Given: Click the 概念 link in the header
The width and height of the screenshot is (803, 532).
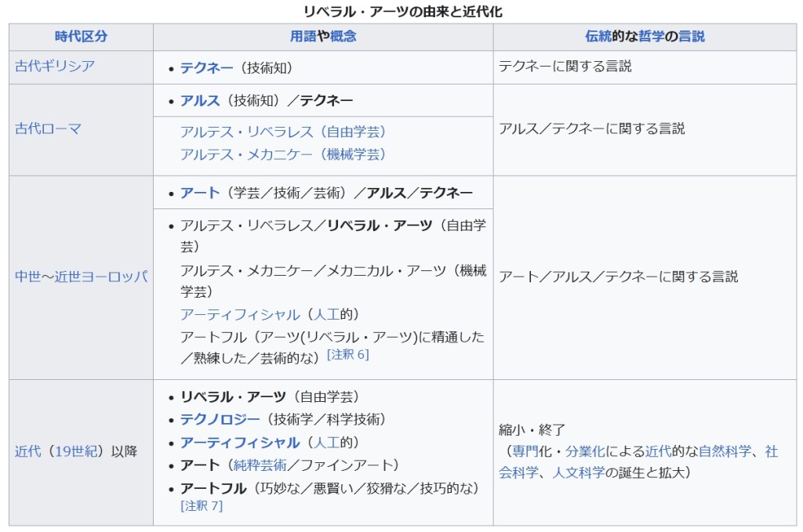Looking at the screenshot, I should point(343,37).
